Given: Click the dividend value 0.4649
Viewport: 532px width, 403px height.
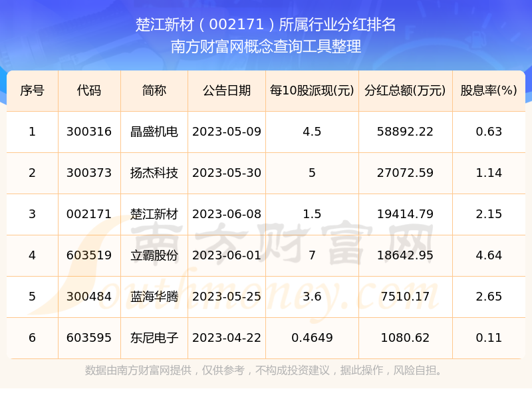Looking at the screenshot, I should pyautogui.click(x=312, y=338).
